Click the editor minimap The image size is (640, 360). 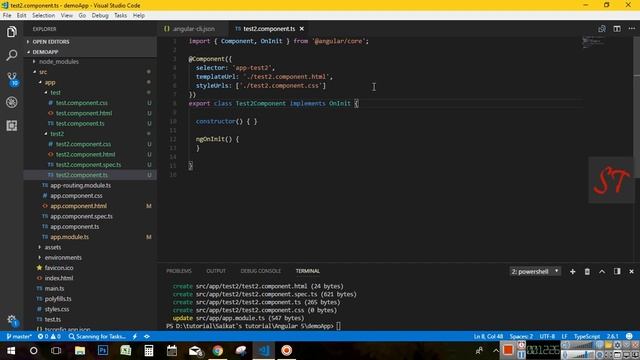[x=594, y=42]
